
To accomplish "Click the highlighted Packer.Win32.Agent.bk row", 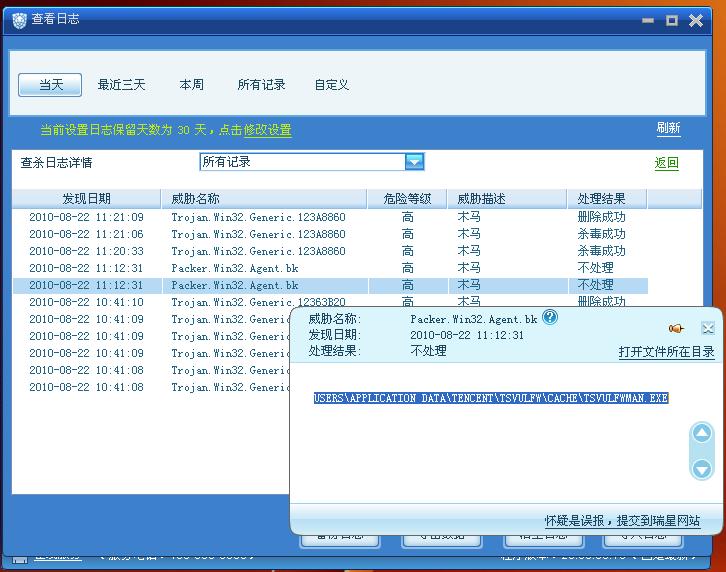I will tap(330, 285).
